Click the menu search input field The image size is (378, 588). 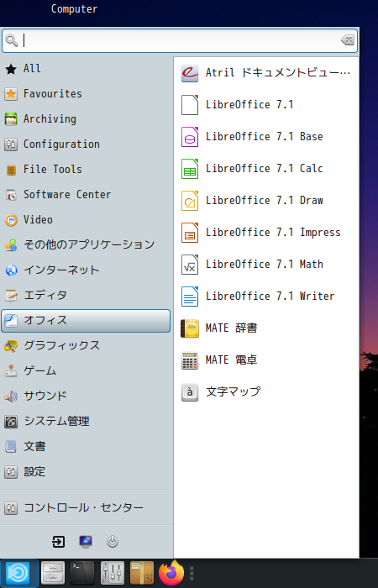[180, 40]
